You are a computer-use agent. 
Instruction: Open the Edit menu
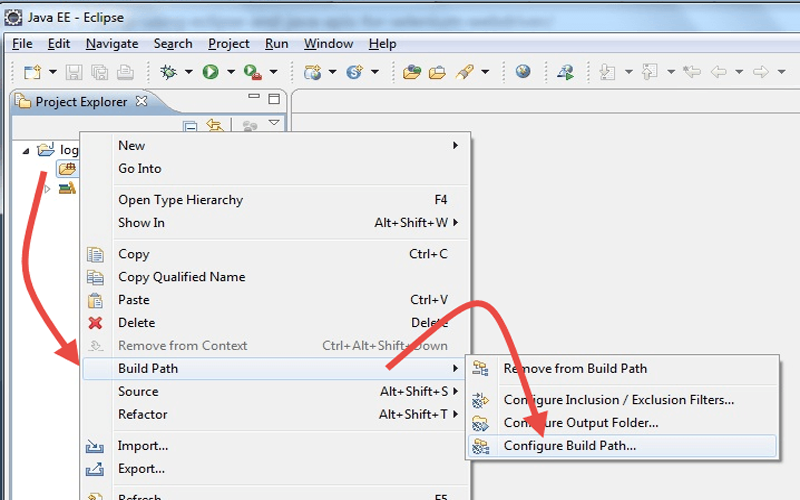coord(59,44)
